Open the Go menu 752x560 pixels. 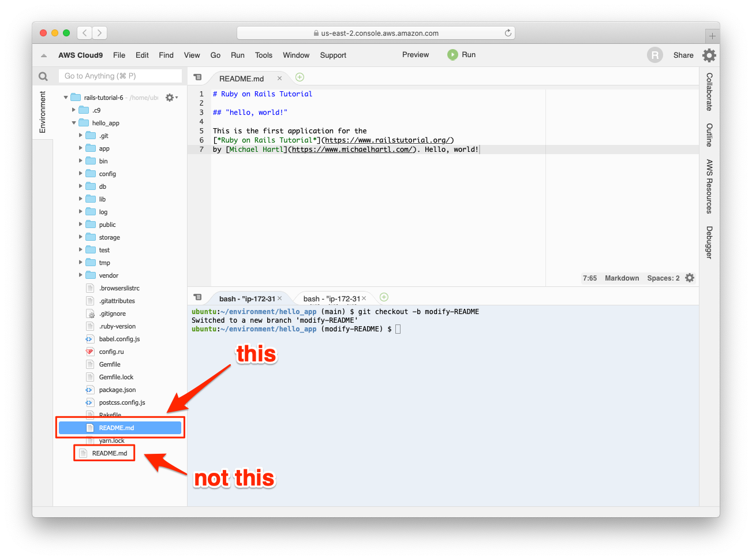click(x=215, y=55)
